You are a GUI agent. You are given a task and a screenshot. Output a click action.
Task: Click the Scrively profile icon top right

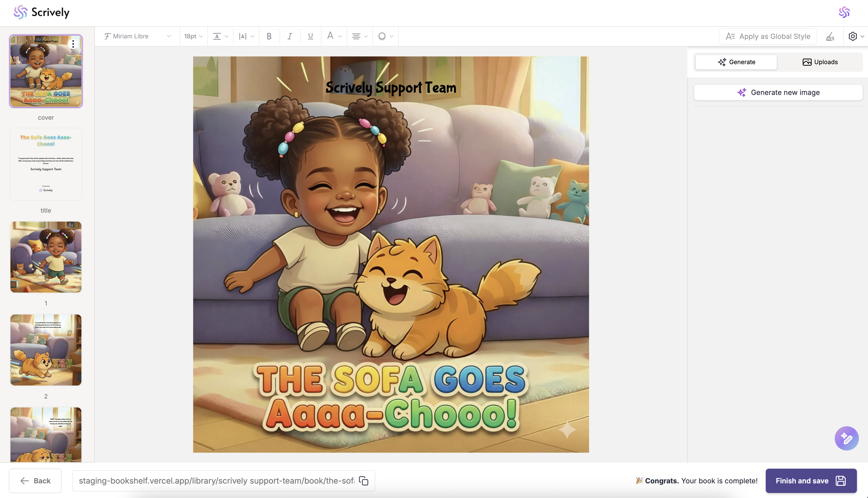click(x=844, y=12)
